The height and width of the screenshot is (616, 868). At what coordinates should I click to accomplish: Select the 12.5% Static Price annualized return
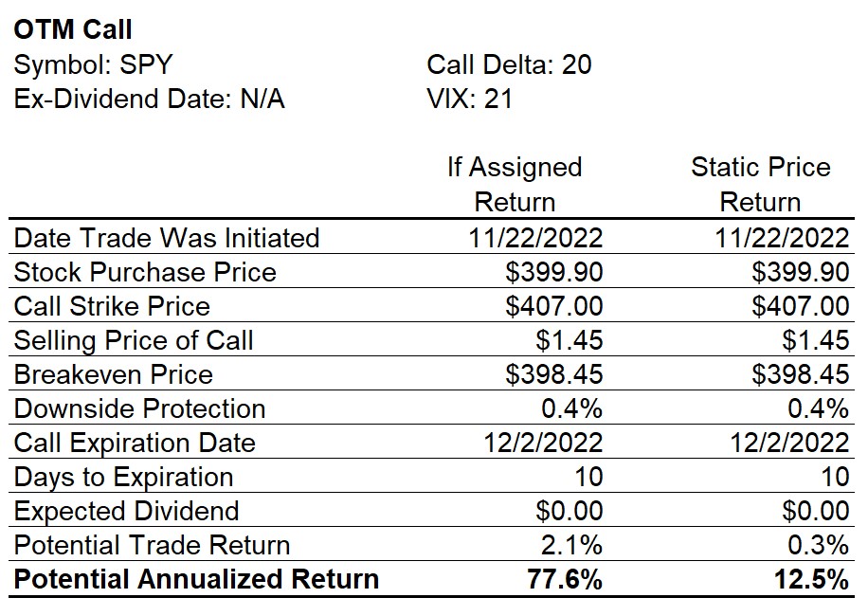[x=811, y=579]
